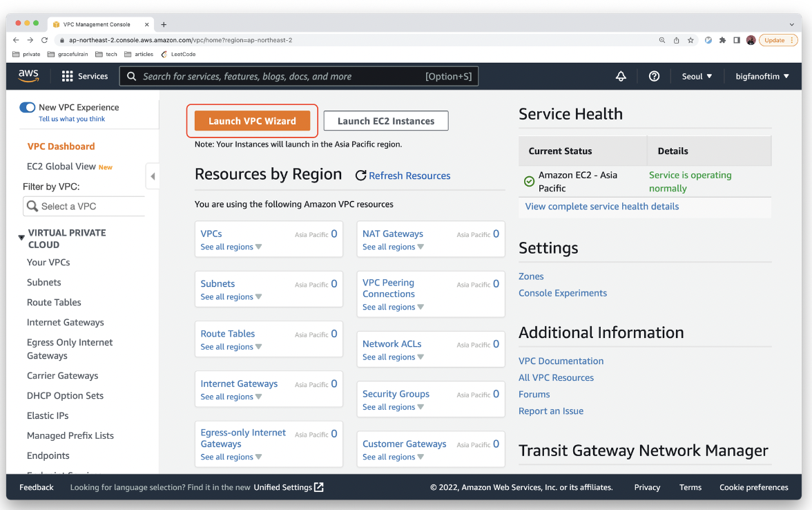The image size is (812, 510).
Task: Expand See all regions under Security Groups
Action: (393, 407)
